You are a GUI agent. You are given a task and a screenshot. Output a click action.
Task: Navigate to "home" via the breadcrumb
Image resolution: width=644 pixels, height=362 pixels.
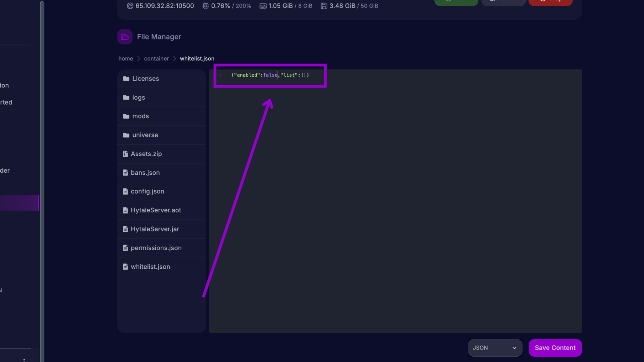(126, 58)
